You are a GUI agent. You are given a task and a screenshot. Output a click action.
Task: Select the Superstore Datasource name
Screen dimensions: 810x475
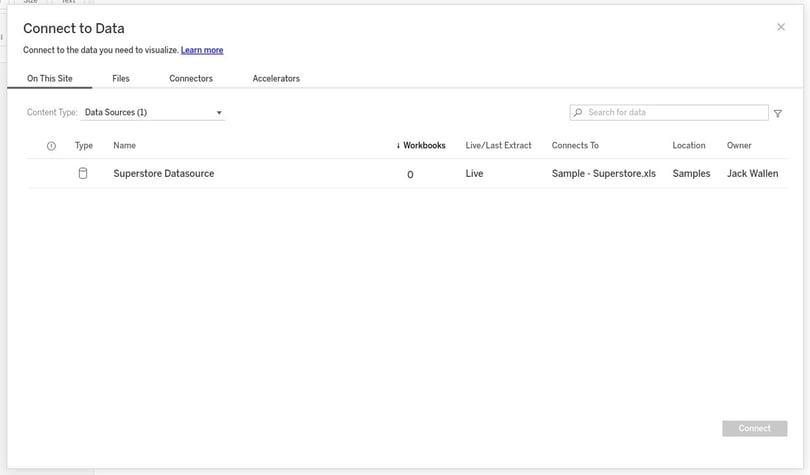(x=164, y=173)
